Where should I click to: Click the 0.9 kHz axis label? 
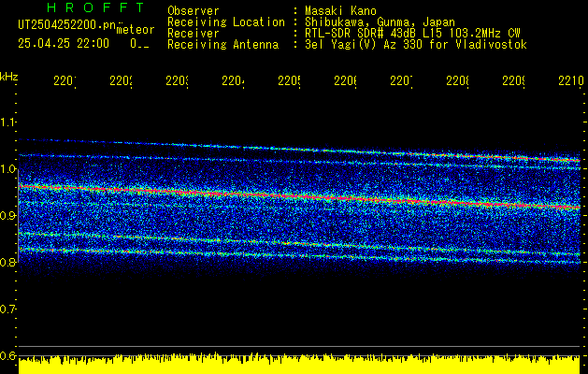7,216
